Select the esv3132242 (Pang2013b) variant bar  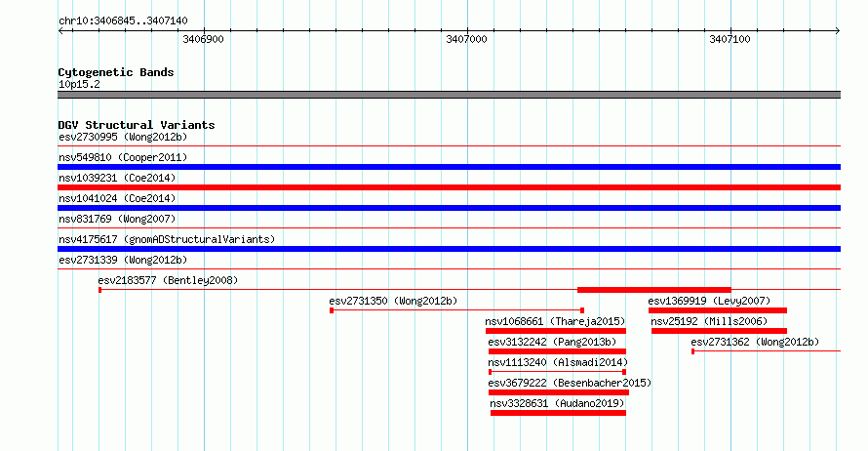pyautogui.click(x=557, y=351)
